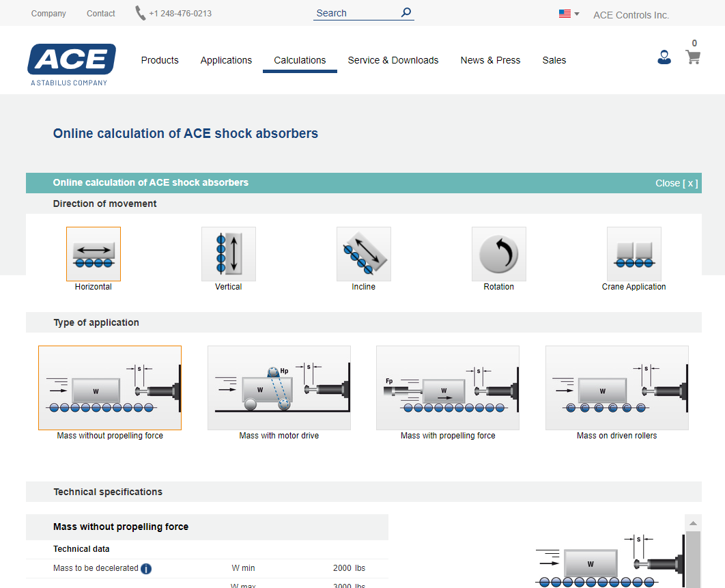Choose the Crane Application icon
The image size is (725, 588).
click(634, 254)
